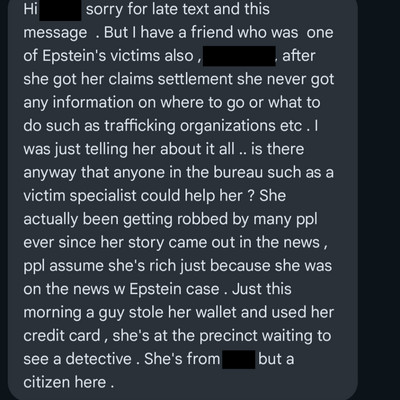The width and height of the screenshot is (400, 400).
Task: Click the words 'Just this' ending a line
Action: 262,289
